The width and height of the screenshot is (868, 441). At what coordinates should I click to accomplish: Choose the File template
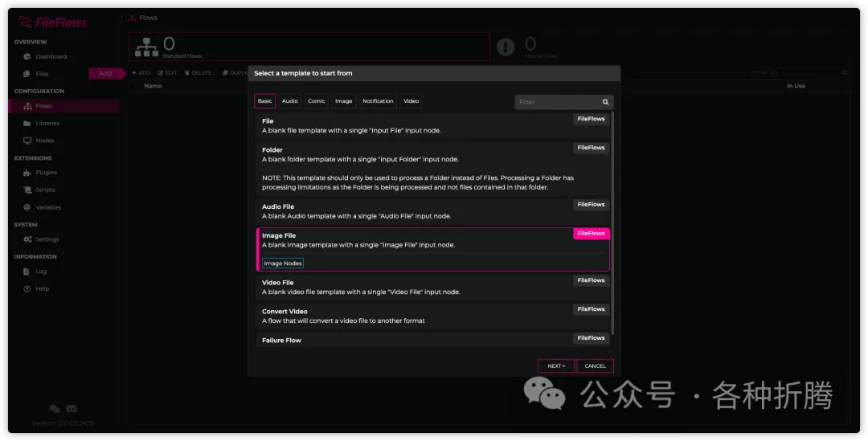point(433,125)
